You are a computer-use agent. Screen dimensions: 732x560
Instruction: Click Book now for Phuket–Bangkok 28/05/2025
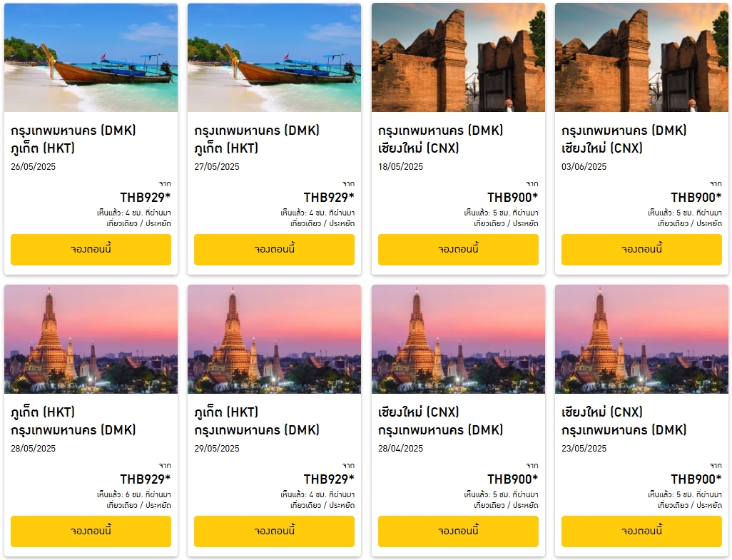(91, 531)
